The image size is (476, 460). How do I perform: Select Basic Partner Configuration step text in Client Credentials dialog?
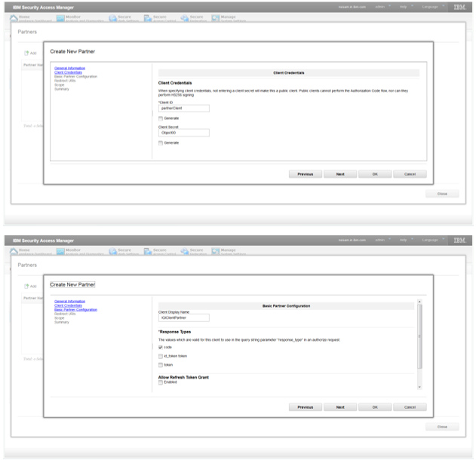click(76, 76)
